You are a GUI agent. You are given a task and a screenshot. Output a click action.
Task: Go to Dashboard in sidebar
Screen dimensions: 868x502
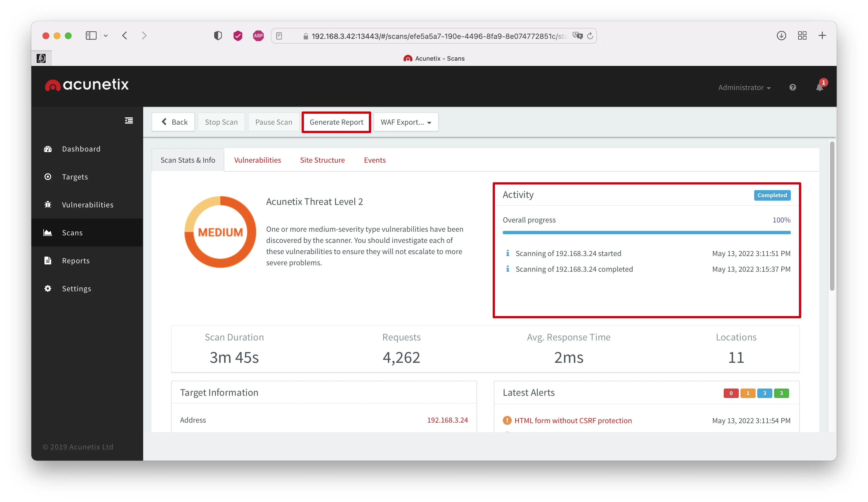(x=87, y=149)
